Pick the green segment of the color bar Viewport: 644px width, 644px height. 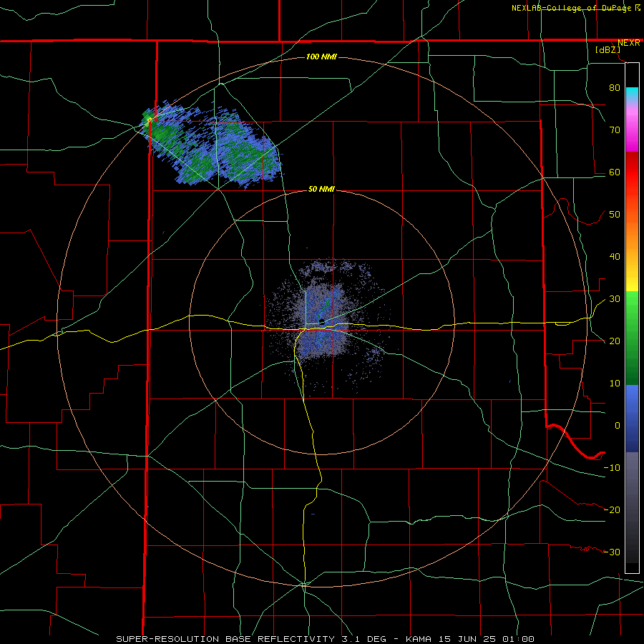pos(632,338)
